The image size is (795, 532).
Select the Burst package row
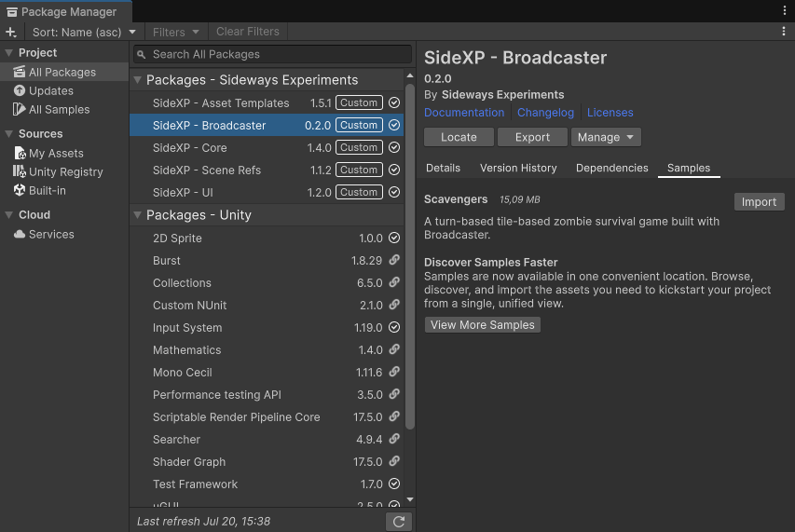(x=267, y=261)
